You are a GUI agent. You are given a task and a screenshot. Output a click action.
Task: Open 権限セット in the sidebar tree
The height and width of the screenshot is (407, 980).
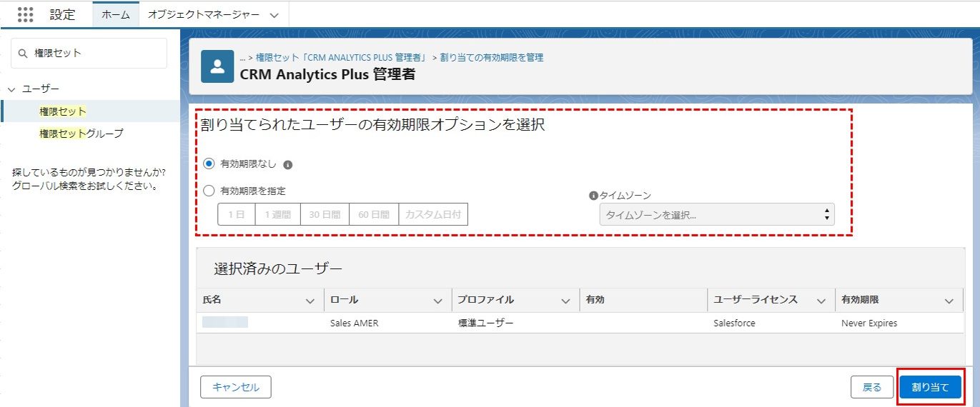(x=63, y=111)
